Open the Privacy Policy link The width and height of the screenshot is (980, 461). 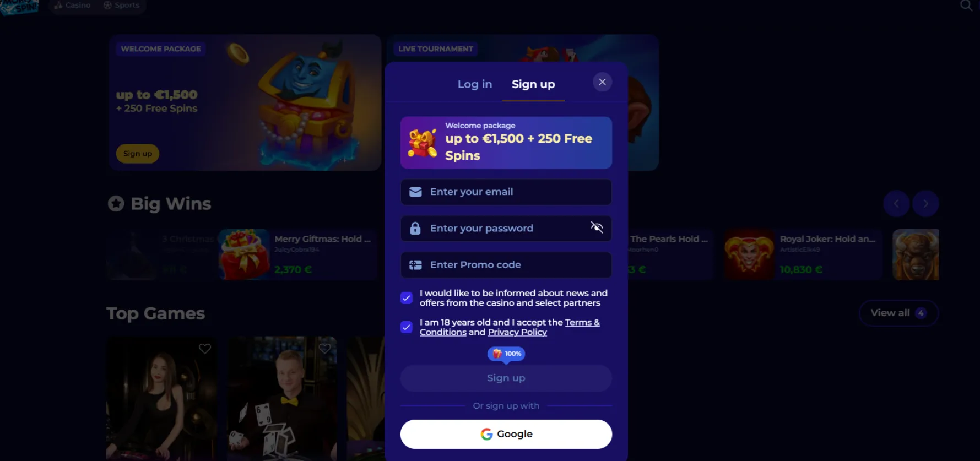(x=517, y=332)
